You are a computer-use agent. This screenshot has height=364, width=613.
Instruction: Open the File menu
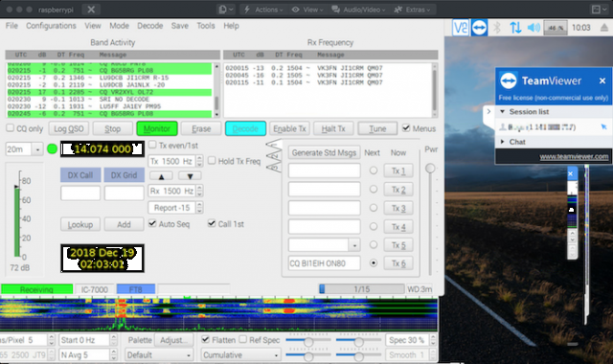point(11,26)
